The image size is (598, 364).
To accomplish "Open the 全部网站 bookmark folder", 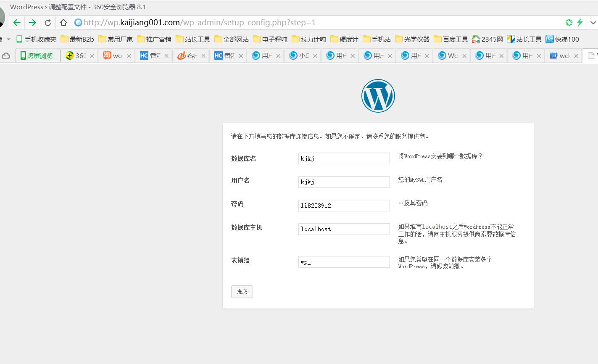I will pos(232,39).
